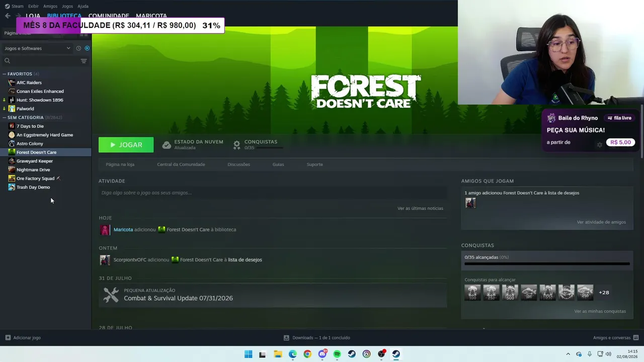Click the achievements gear icon
Screen dimensions: 644x362
pyautogui.click(x=236, y=145)
